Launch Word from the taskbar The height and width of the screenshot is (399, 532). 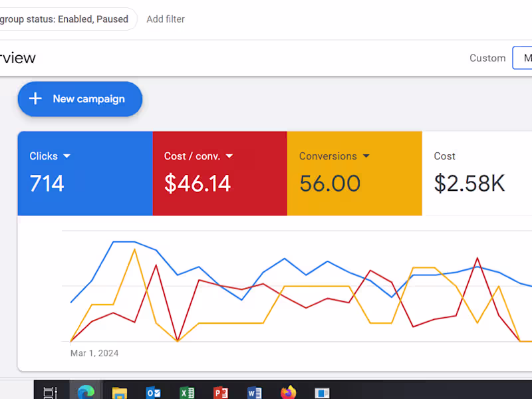tap(255, 393)
